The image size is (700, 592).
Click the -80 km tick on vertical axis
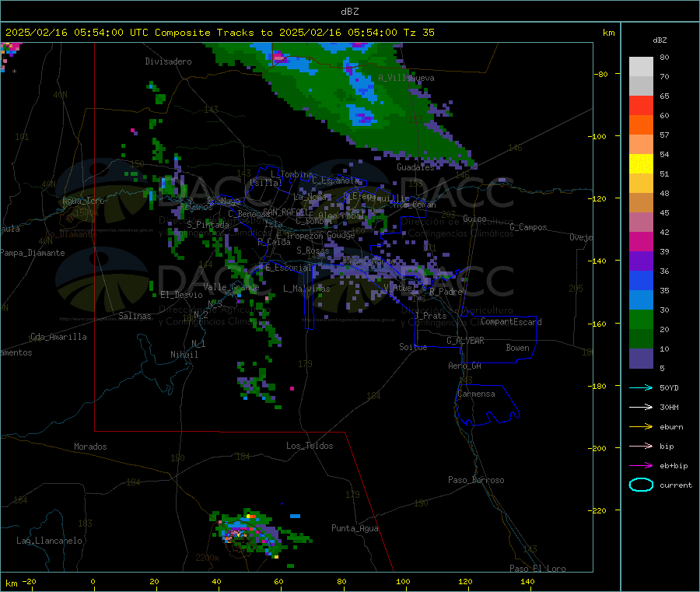(x=602, y=74)
